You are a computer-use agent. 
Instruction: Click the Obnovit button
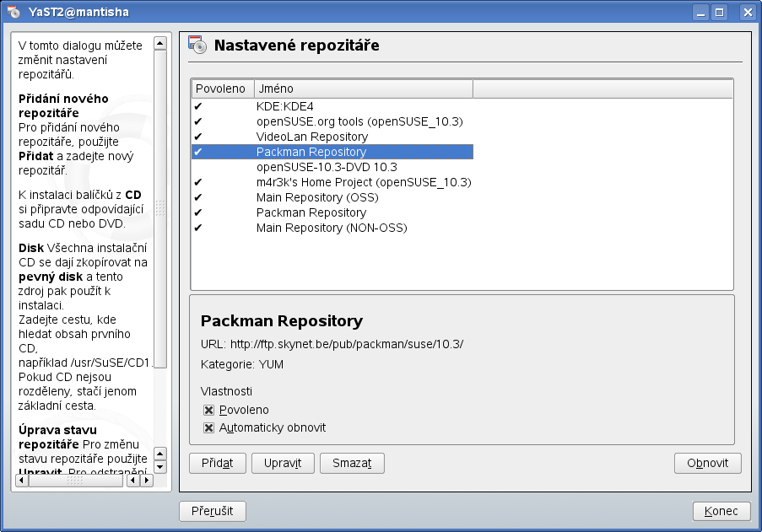tap(707, 463)
